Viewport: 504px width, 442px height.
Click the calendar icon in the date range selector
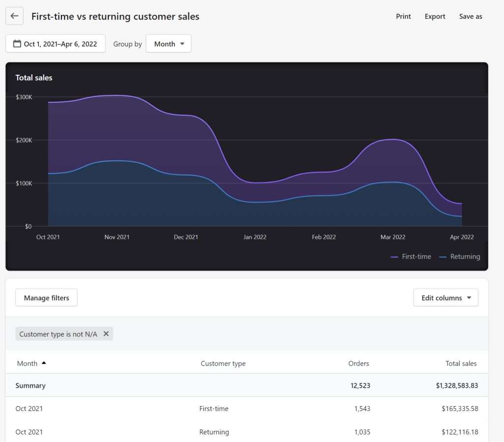(x=17, y=44)
